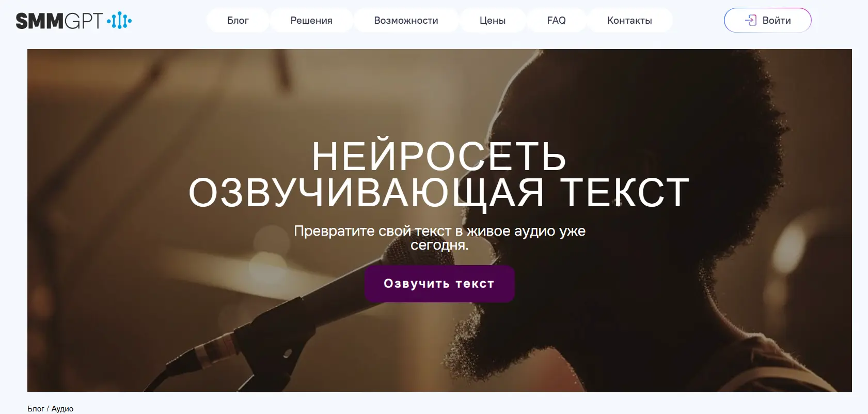Open the Контакты navigation item
Image resolution: width=868 pixels, height=414 pixels.
point(629,20)
